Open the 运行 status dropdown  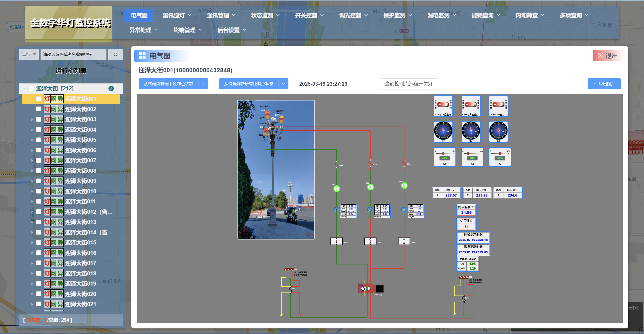29,55
